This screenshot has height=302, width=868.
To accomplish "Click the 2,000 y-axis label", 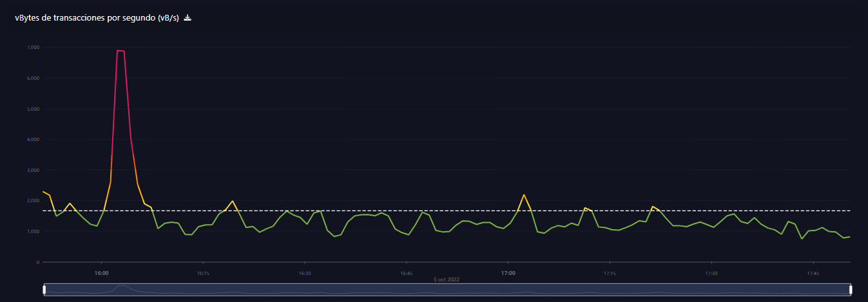I will tap(33, 200).
